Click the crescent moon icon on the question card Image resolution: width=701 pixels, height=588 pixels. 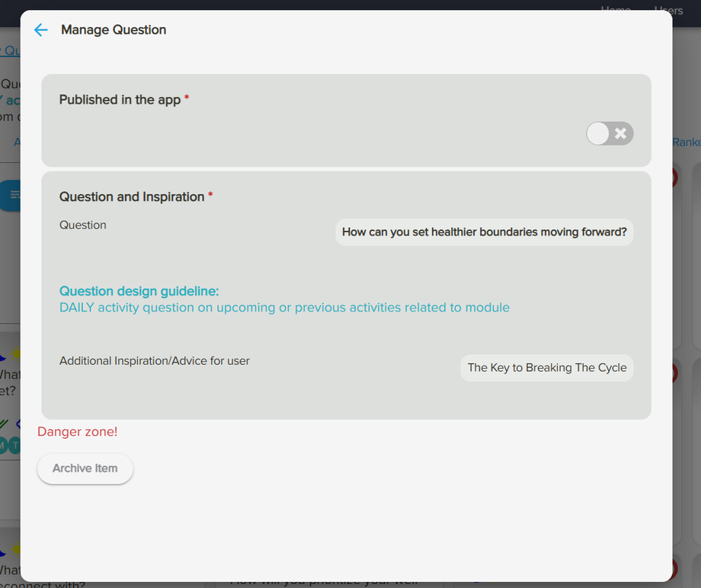(2, 358)
